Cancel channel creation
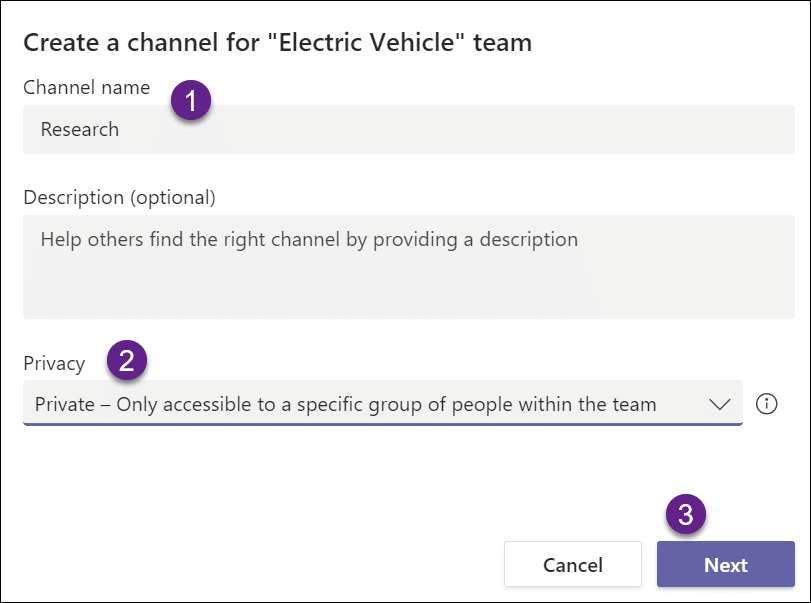Image resolution: width=811 pixels, height=603 pixels. click(572, 564)
